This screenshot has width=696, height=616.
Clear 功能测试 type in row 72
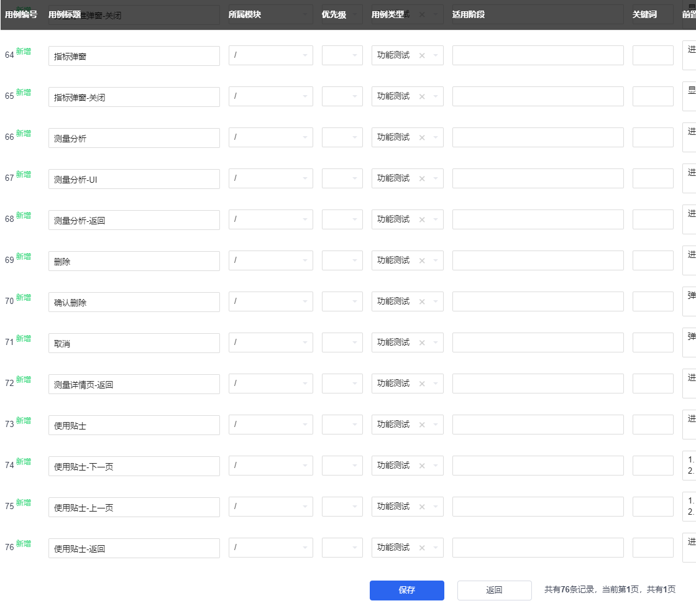422,384
